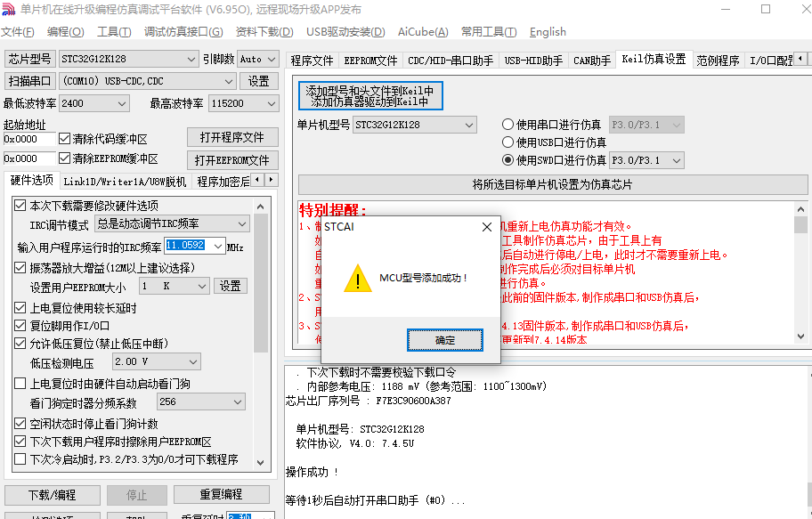Toggle 振荡器放大增益 checkbox
This screenshot has height=519, width=812.
click(x=20, y=267)
